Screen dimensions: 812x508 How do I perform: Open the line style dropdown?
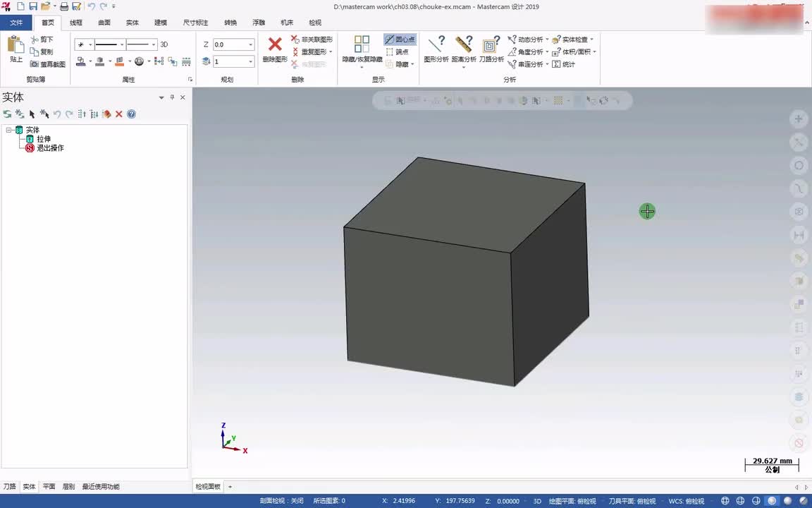122,44
